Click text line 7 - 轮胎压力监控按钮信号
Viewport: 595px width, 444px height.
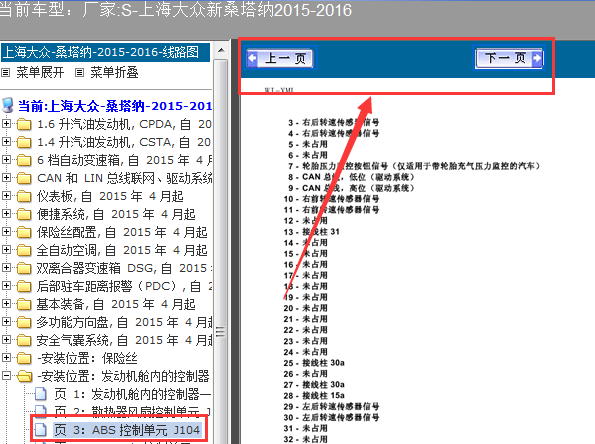[414, 166]
